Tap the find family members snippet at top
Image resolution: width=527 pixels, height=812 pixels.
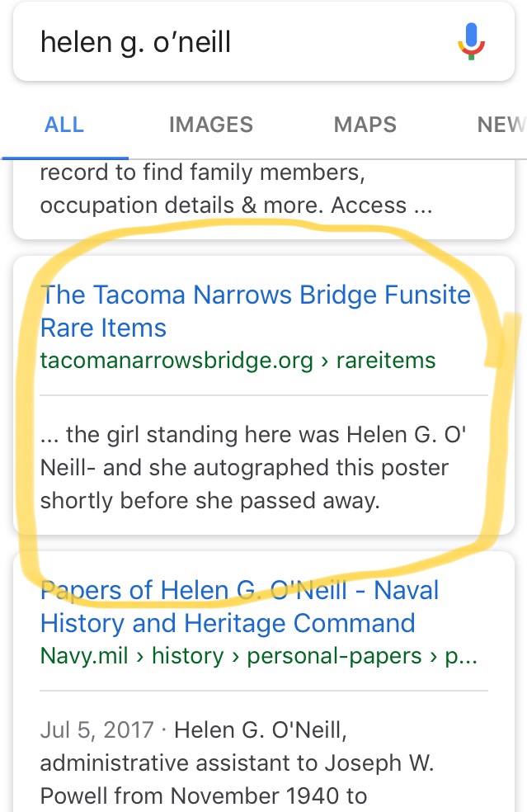click(202, 172)
